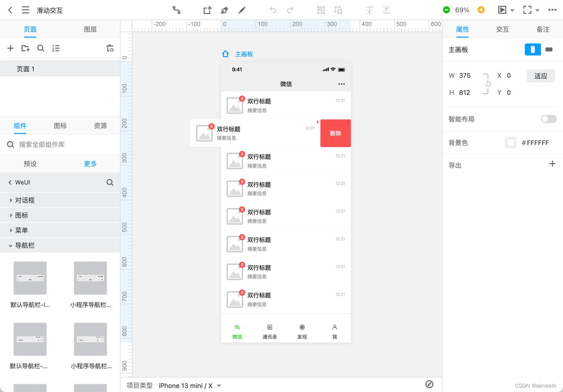Zoom in with orange plus button
This screenshot has width=563, height=392.
481,10
